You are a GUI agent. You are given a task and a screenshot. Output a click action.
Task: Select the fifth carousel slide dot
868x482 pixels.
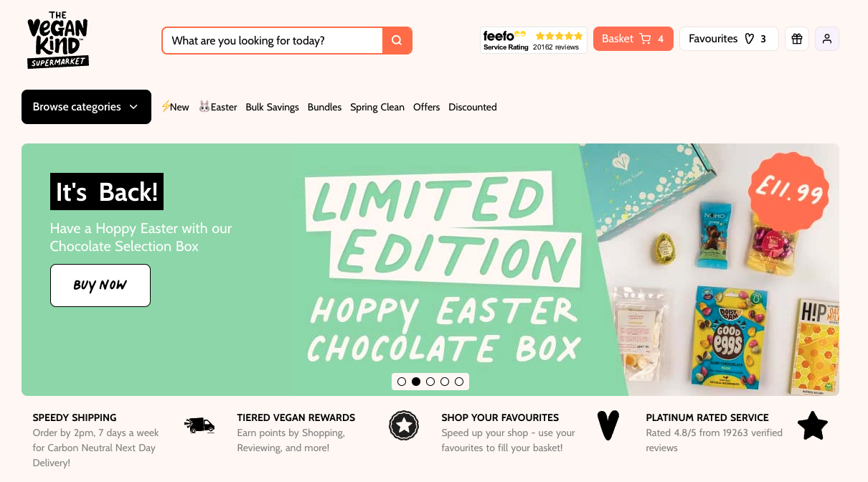tap(459, 382)
